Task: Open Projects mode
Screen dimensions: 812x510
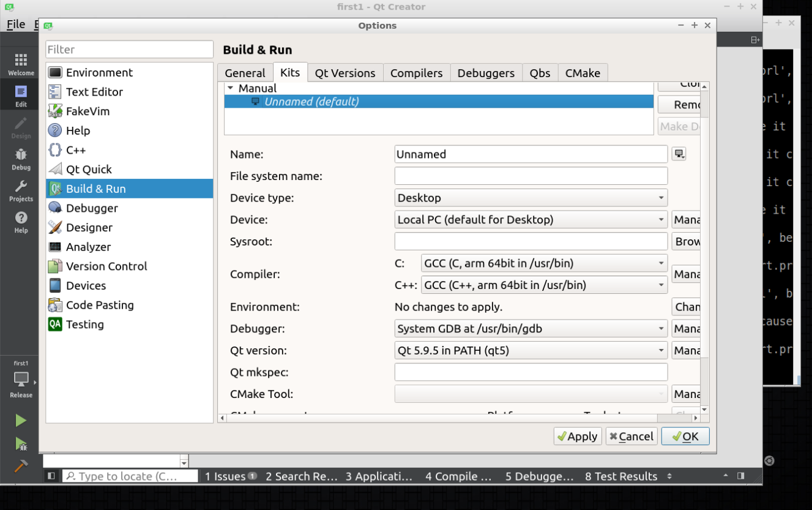Action: [21, 191]
